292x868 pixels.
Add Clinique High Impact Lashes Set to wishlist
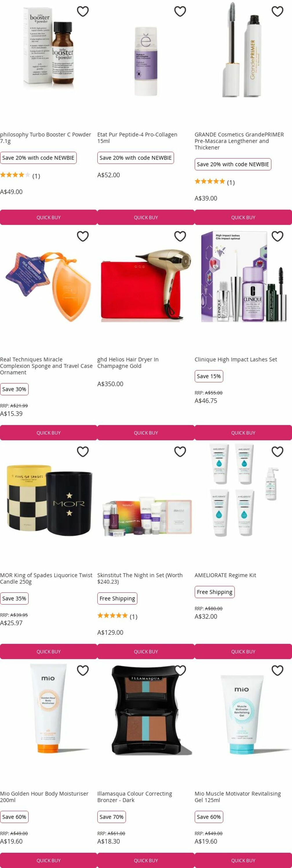pyautogui.click(x=277, y=236)
